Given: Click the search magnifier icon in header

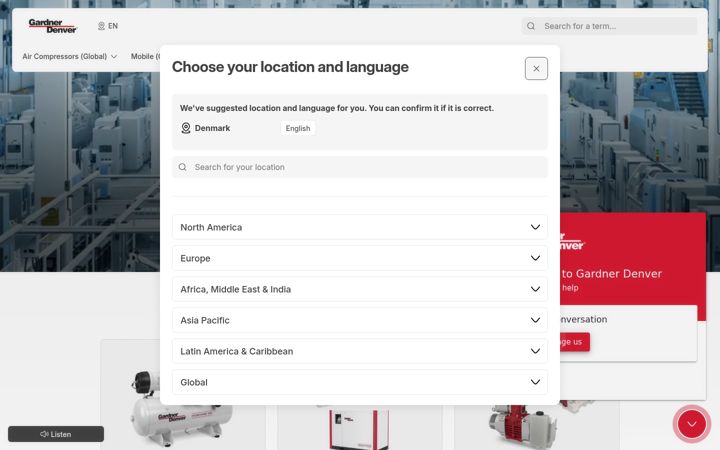Looking at the screenshot, I should coord(531,26).
